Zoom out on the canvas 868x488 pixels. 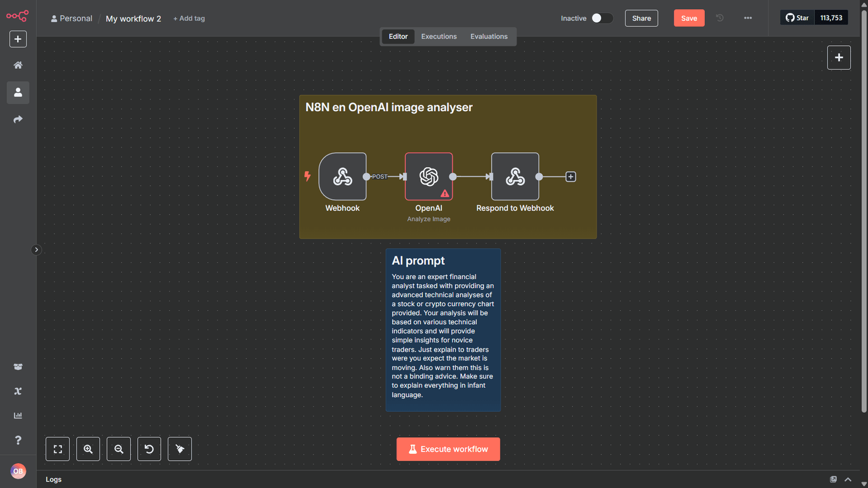[119, 449]
